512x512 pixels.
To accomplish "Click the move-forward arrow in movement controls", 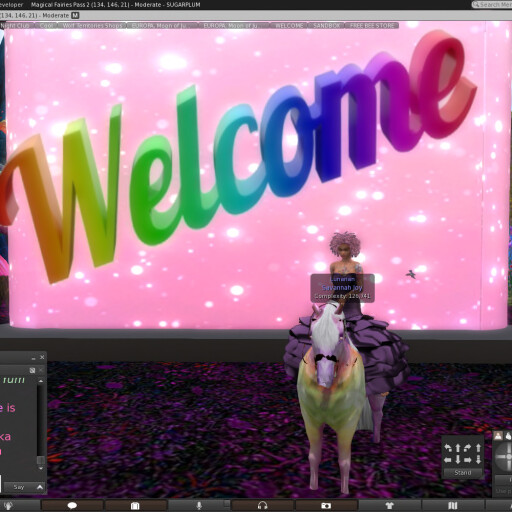I will tap(458, 448).
